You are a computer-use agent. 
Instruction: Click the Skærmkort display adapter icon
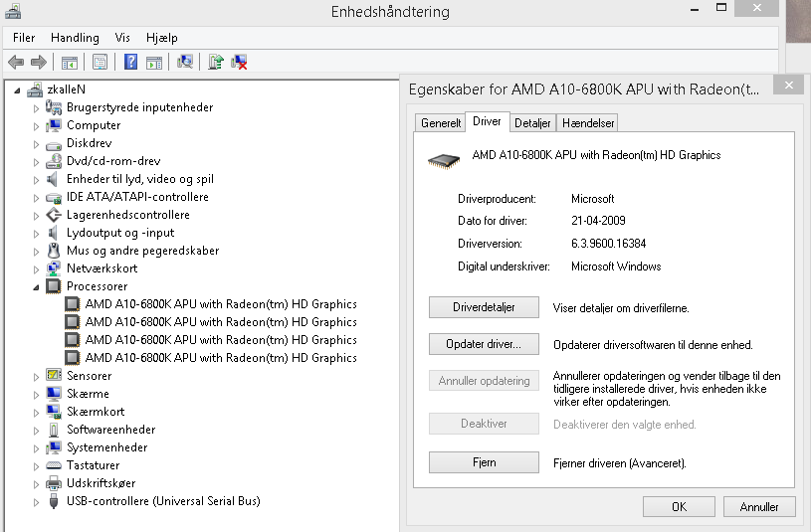(54, 412)
